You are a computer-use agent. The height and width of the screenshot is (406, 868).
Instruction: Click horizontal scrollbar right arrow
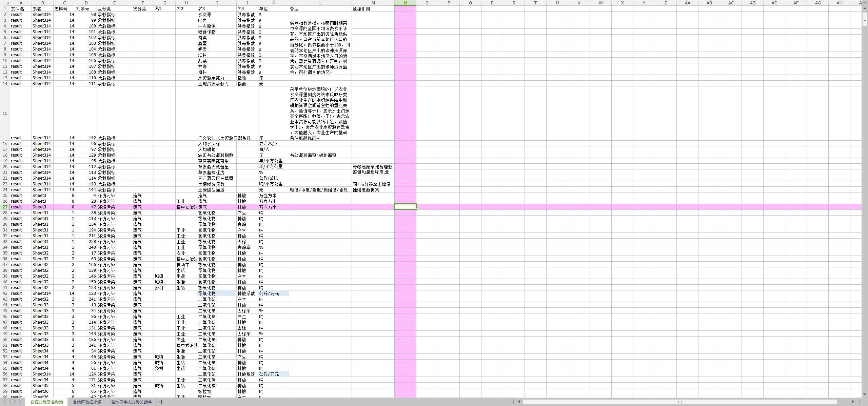pos(853,402)
